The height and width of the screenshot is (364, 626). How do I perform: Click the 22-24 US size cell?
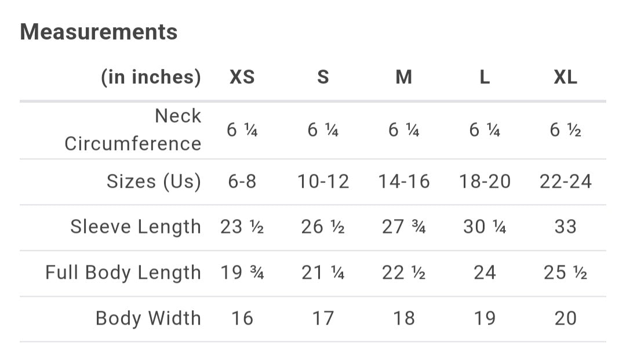tap(565, 181)
